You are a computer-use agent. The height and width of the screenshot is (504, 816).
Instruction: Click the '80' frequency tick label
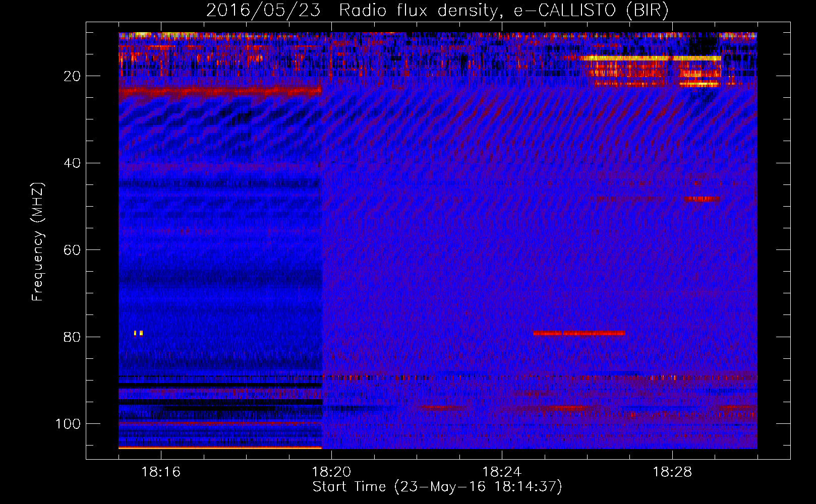tap(72, 337)
